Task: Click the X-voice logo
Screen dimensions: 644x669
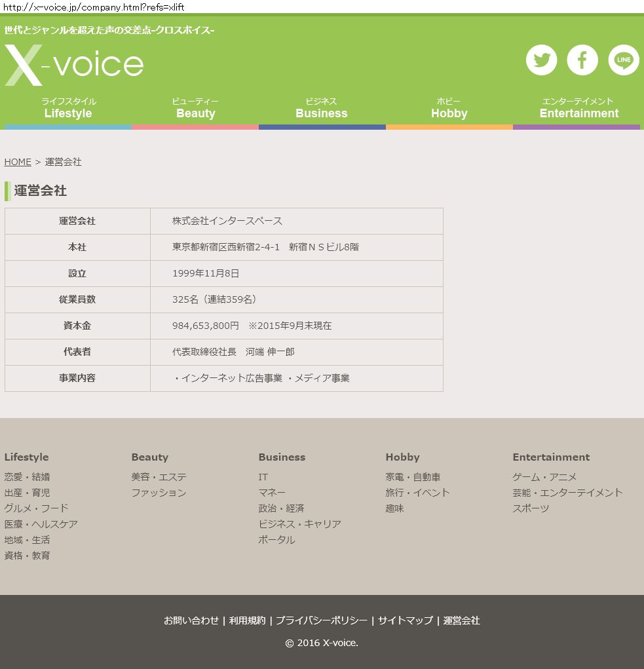Action: point(74,65)
